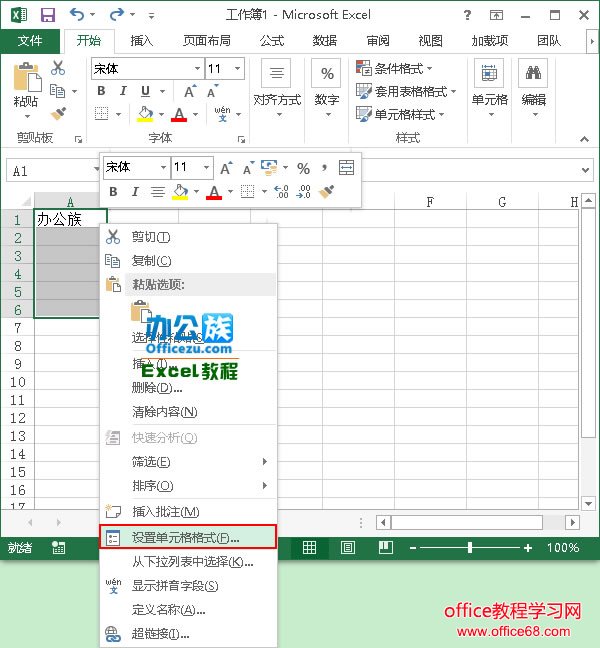Click borders icon in mini toolbar
600x648 pixels.
click(x=248, y=192)
